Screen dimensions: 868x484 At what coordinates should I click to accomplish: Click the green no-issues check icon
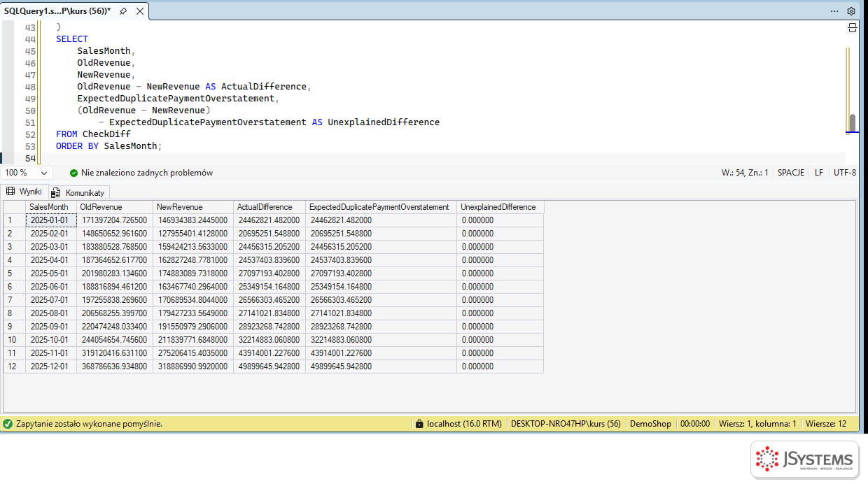(73, 173)
